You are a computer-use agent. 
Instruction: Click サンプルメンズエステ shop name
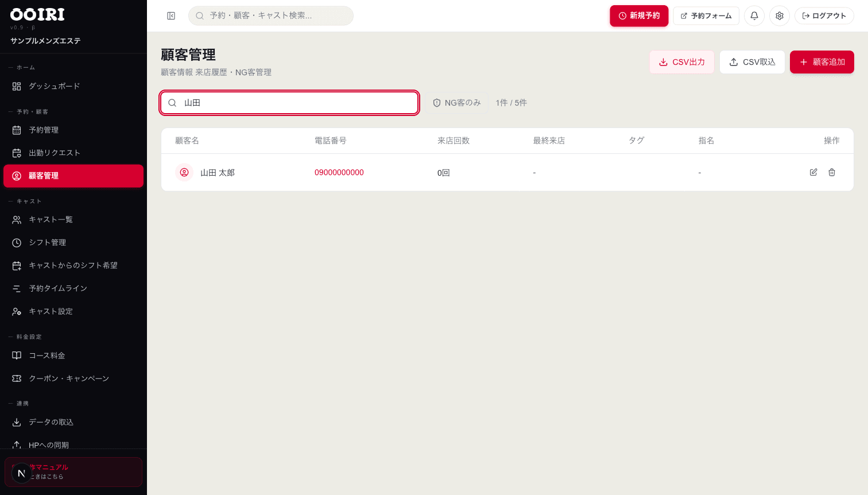46,41
